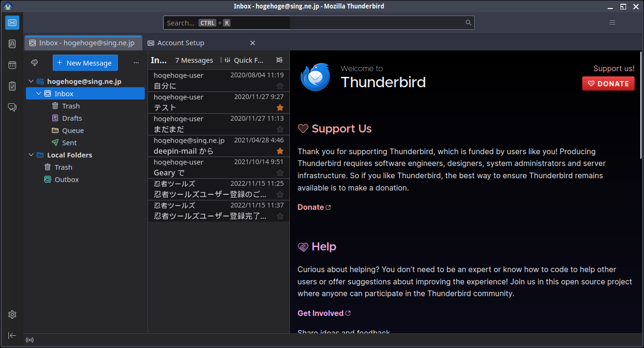
Task: Open the message titled テスト
Action: coord(219,102)
